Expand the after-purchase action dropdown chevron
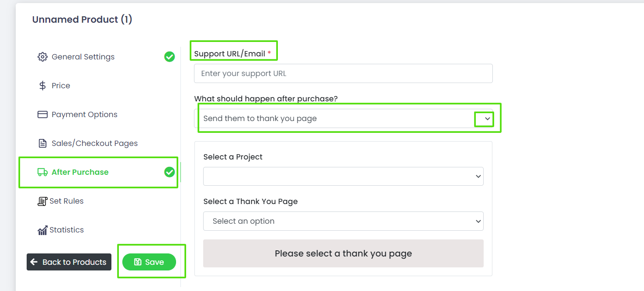This screenshot has width=644, height=291. pos(488,119)
